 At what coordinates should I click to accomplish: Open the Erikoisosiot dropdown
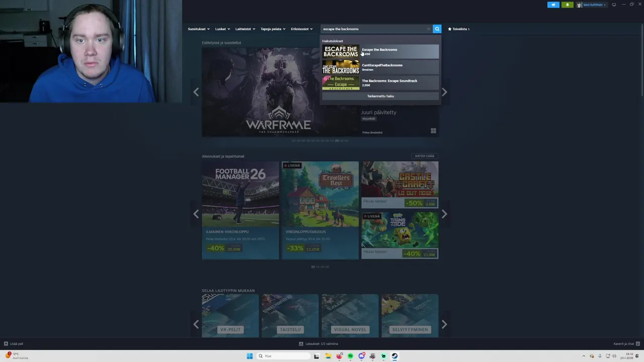(x=301, y=29)
